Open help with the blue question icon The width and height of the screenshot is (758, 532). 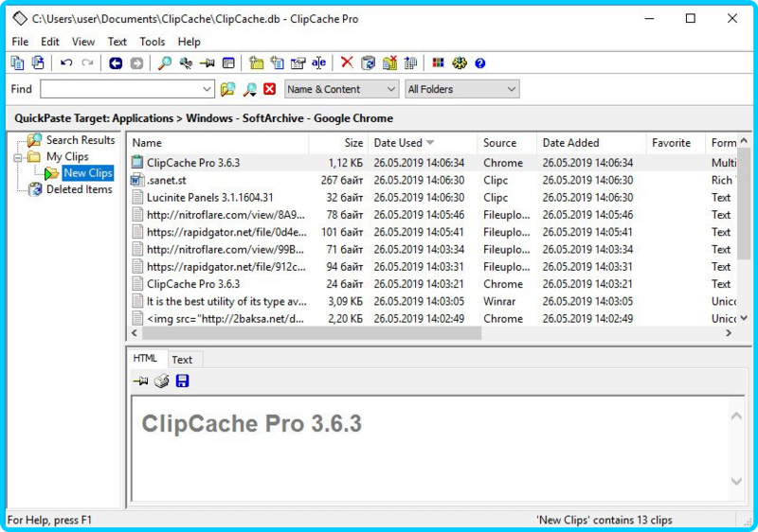pyautogui.click(x=480, y=63)
